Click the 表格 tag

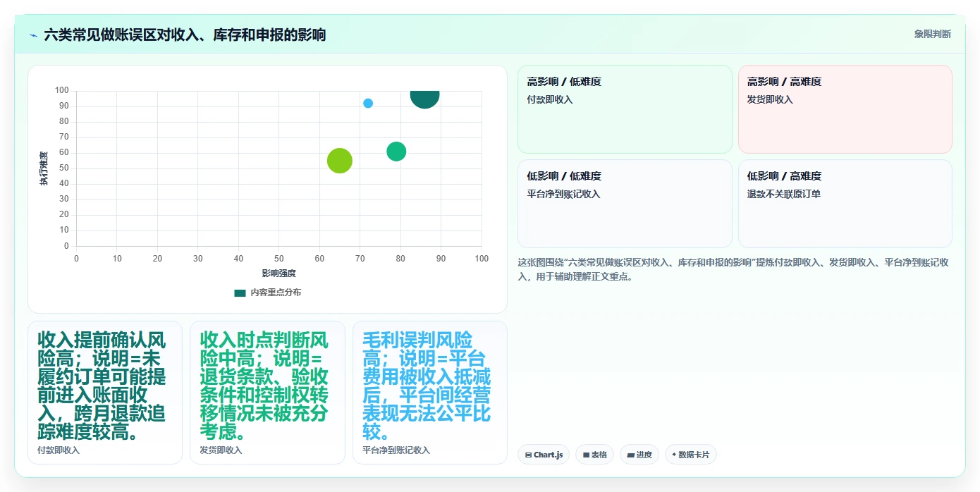(x=595, y=455)
